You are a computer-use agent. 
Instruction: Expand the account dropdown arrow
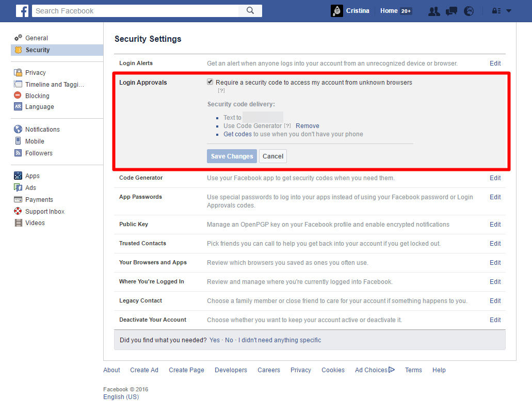pyautogui.click(x=509, y=11)
